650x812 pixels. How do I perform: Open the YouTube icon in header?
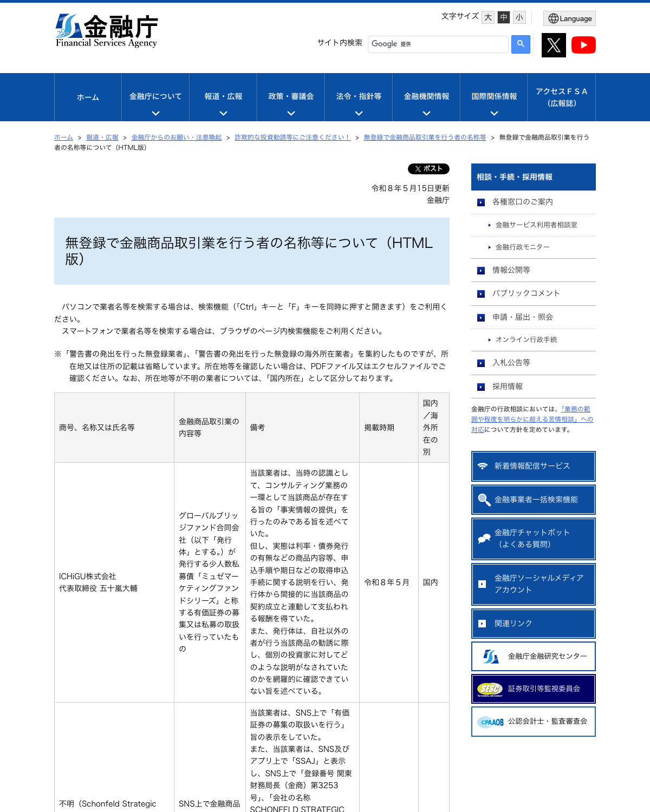[583, 45]
